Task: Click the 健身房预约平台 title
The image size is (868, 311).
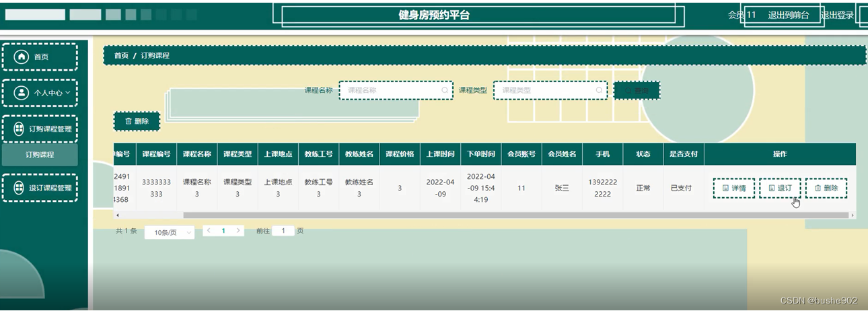Action: click(434, 15)
